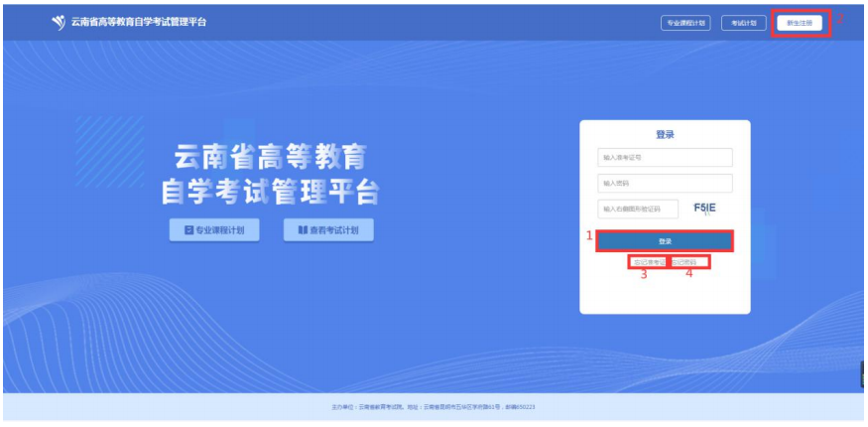Click the 忘记密码 link
This screenshot has height=427, width=868.
pyautogui.click(x=684, y=262)
